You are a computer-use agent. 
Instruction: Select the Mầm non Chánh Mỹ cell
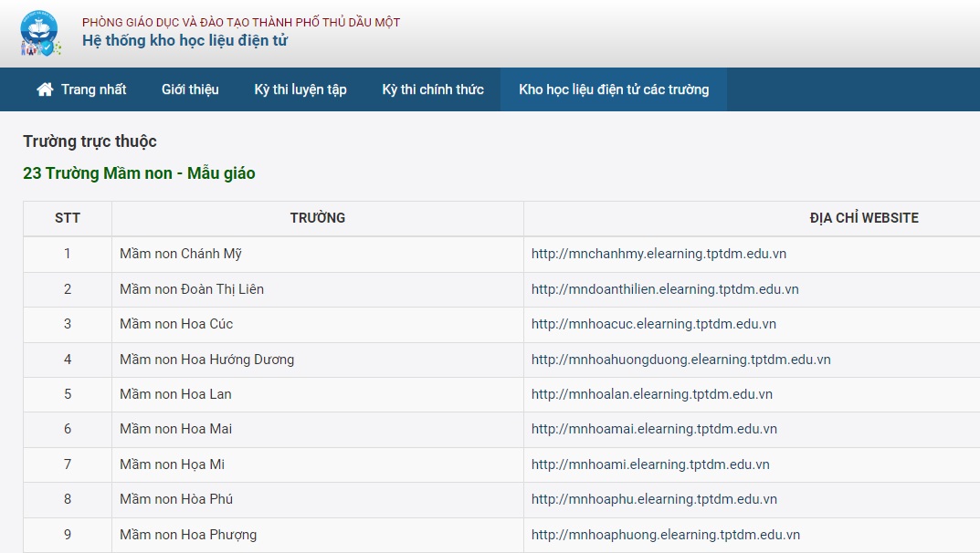[x=318, y=254]
